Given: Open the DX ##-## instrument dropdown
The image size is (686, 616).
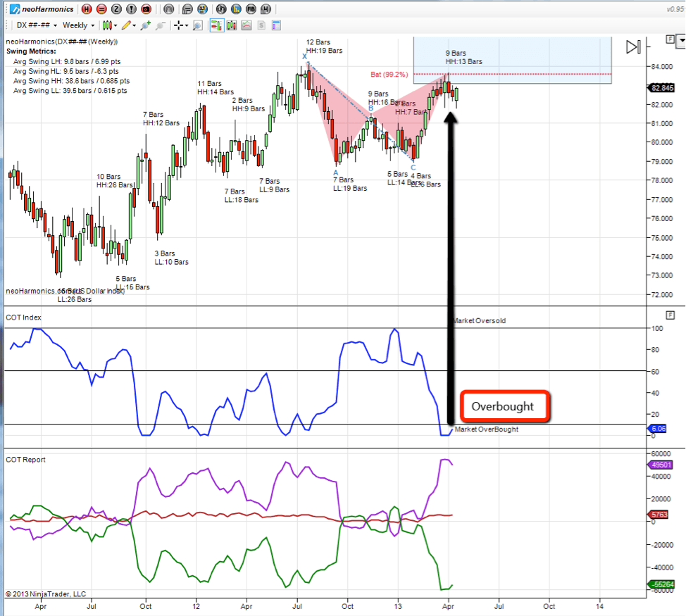Looking at the screenshot, I should click(x=37, y=25).
